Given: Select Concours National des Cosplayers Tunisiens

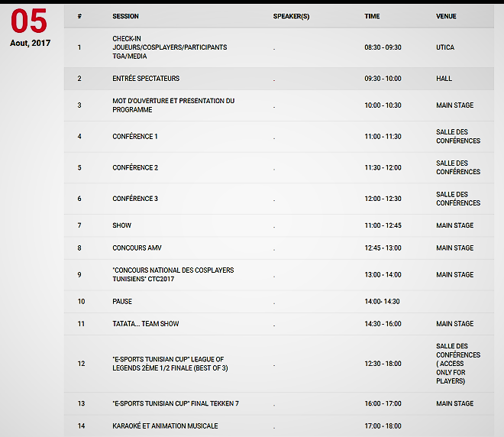Looking at the screenshot, I should (x=173, y=274).
